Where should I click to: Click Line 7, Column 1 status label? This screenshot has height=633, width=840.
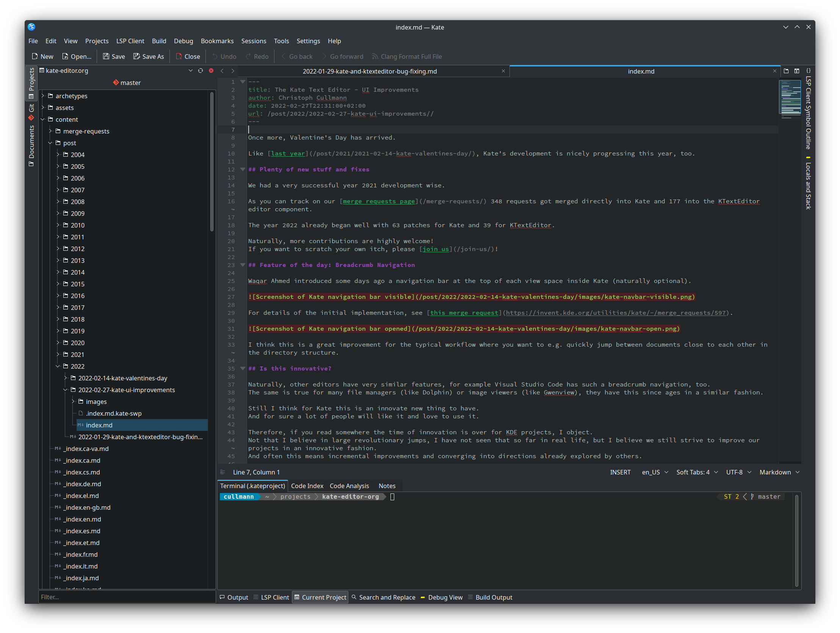(256, 472)
